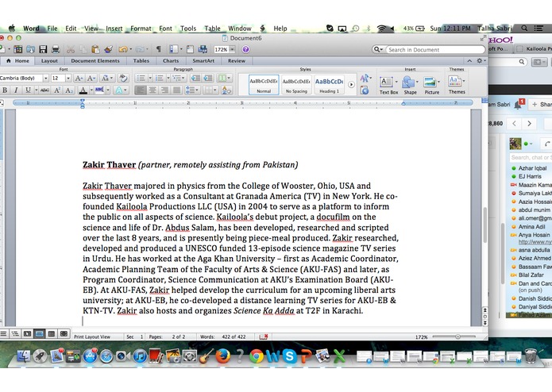Open the line spacing dropdown
The height and width of the screenshot is (392, 552).
point(192,90)
